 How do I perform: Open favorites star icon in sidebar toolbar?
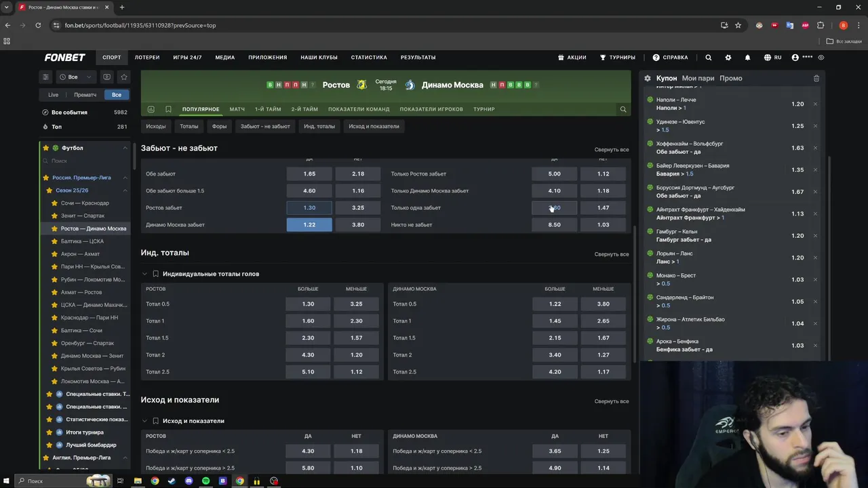click(123, 77)
